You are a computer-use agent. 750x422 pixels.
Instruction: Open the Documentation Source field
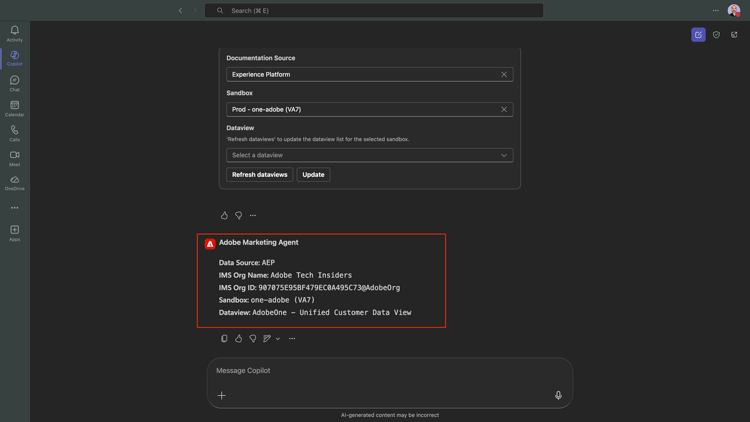pos(370,74)
